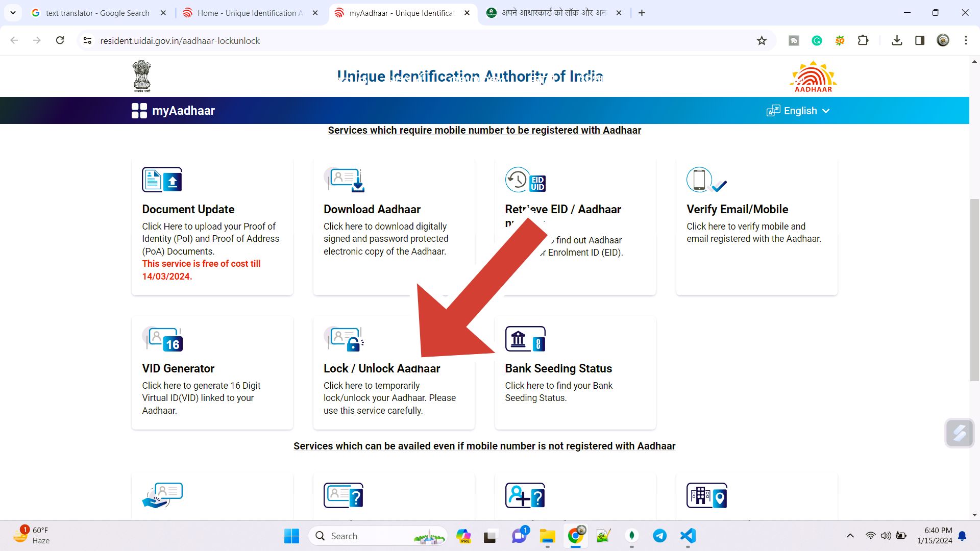Expand the tab search chevron

[x=13, y=13]
